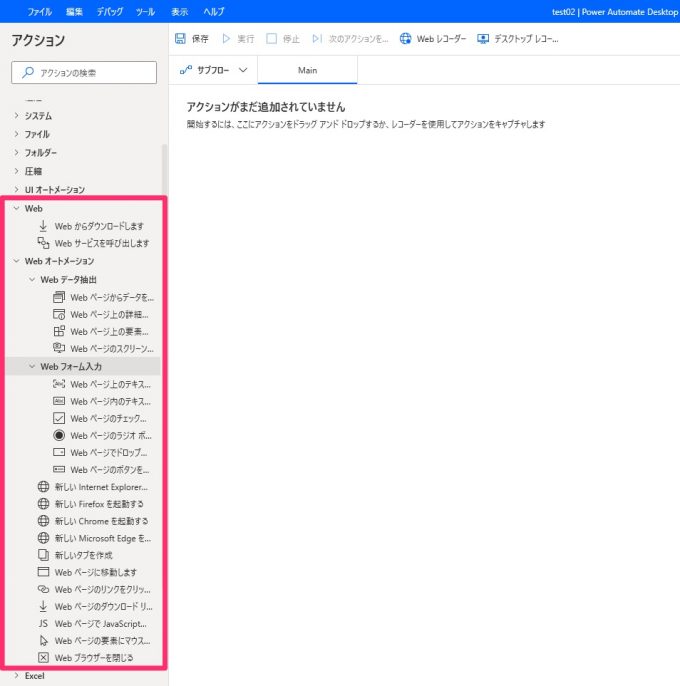Select 新しい Internet Explorer... globe icon
The width and height of the screenshot is (680, 686).
pos(43,486)
